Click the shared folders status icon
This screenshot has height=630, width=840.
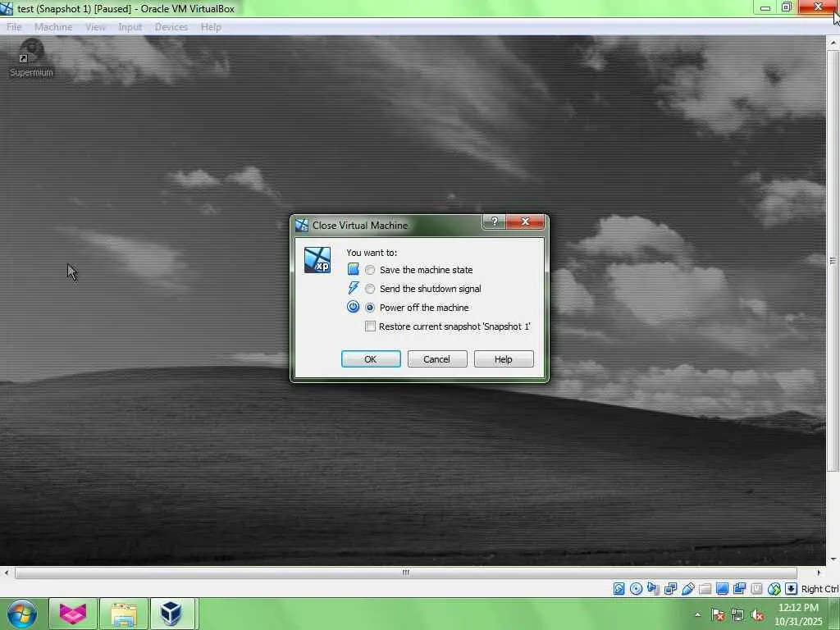click(x=705, y=589)
